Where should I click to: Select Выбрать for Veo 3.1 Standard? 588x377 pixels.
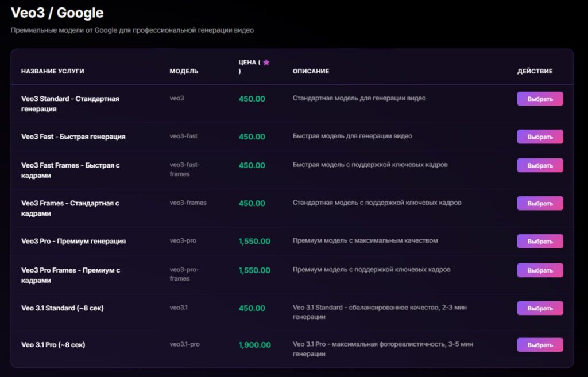pos(540,308)
